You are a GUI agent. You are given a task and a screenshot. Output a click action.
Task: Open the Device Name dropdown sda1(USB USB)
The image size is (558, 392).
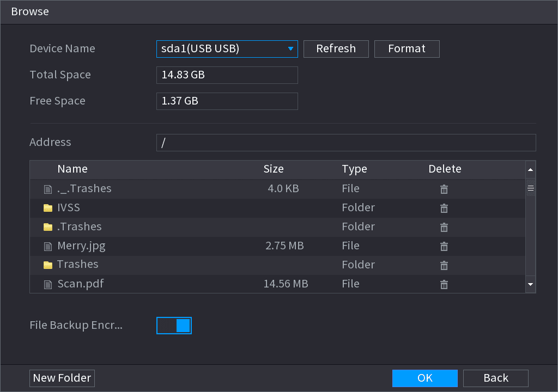point(227,49)
